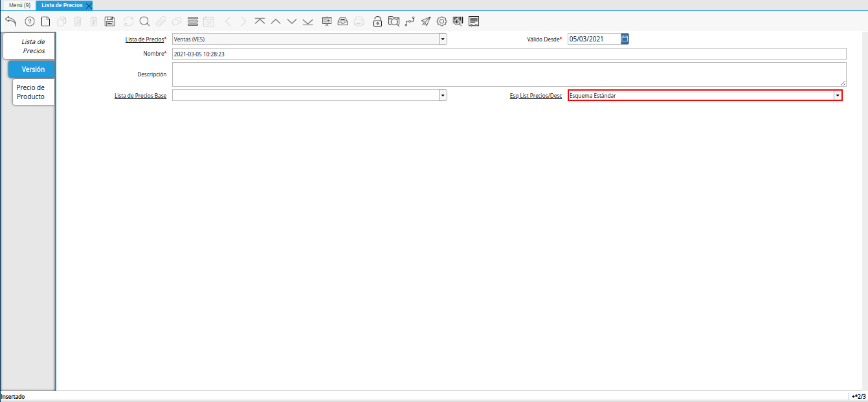The height and width of the screenshot is (402, 868).
Task: Create a new record with page icon
Action: pos(45,21)
